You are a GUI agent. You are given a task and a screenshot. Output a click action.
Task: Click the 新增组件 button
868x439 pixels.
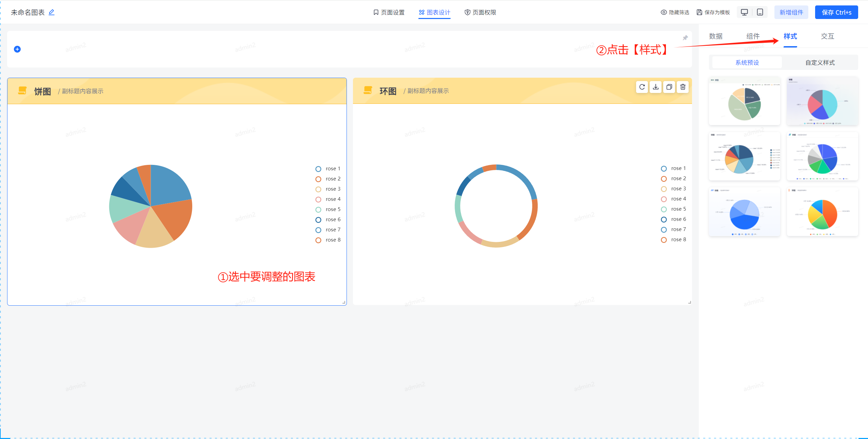791,12
